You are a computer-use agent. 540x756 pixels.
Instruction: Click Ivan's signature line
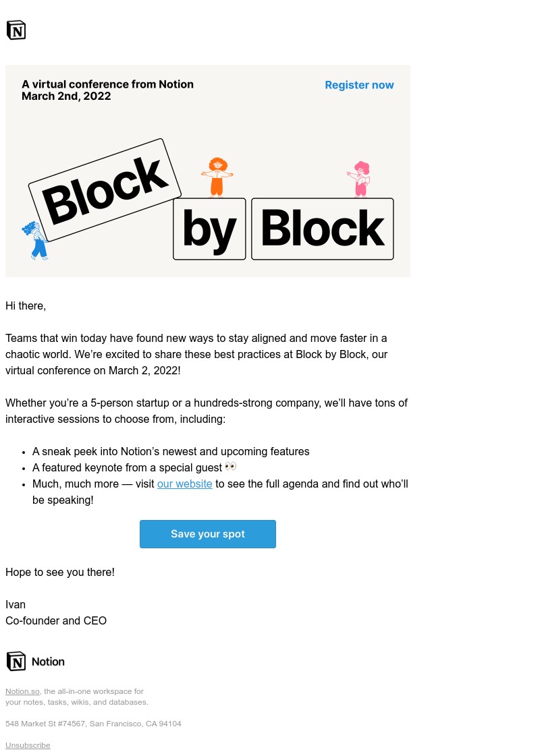[x=16, y=604]
